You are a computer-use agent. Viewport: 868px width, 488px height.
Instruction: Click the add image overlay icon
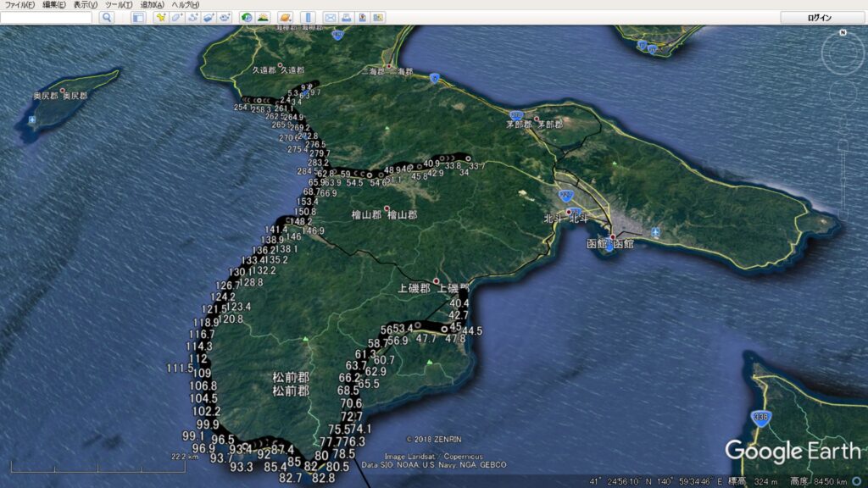(x=209, y=17)
